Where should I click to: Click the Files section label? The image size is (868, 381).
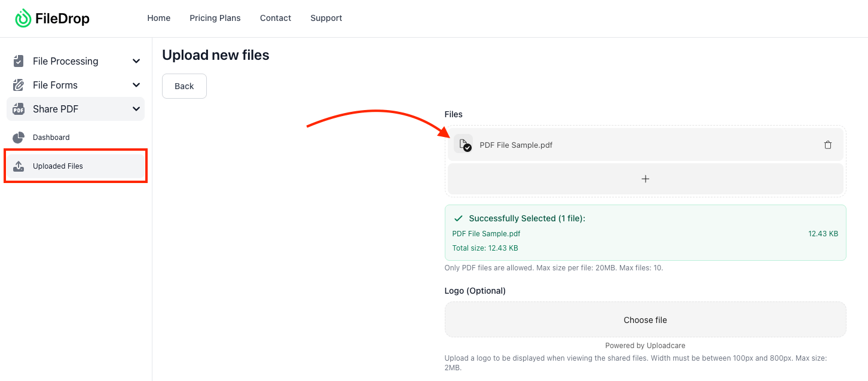454,114
